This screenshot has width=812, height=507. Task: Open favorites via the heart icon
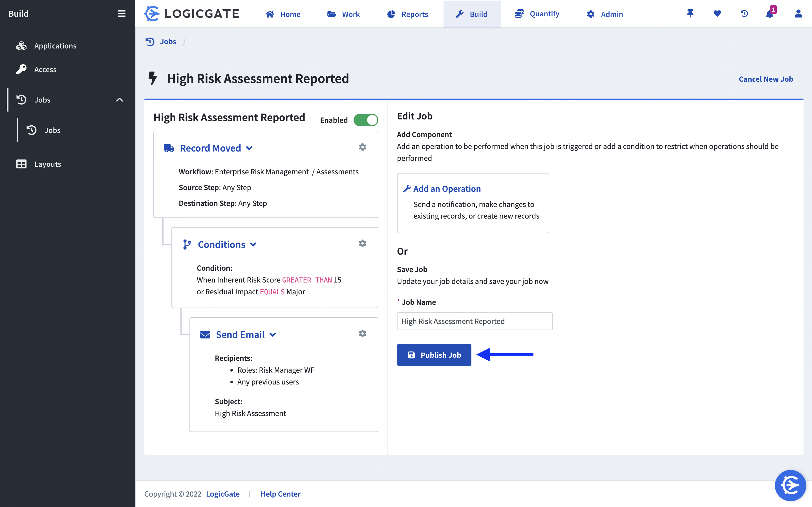pyautogui.click(x=717, y=14)
